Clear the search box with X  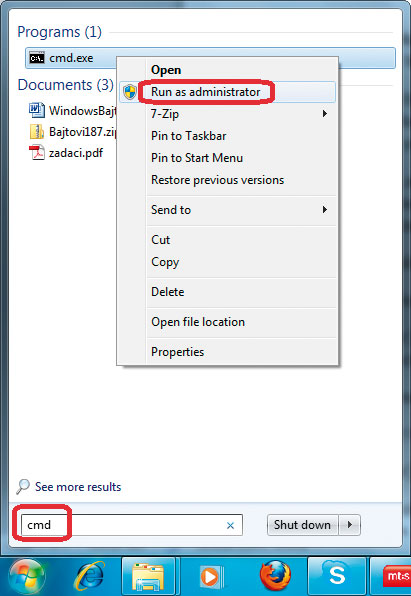click(230, 525)
